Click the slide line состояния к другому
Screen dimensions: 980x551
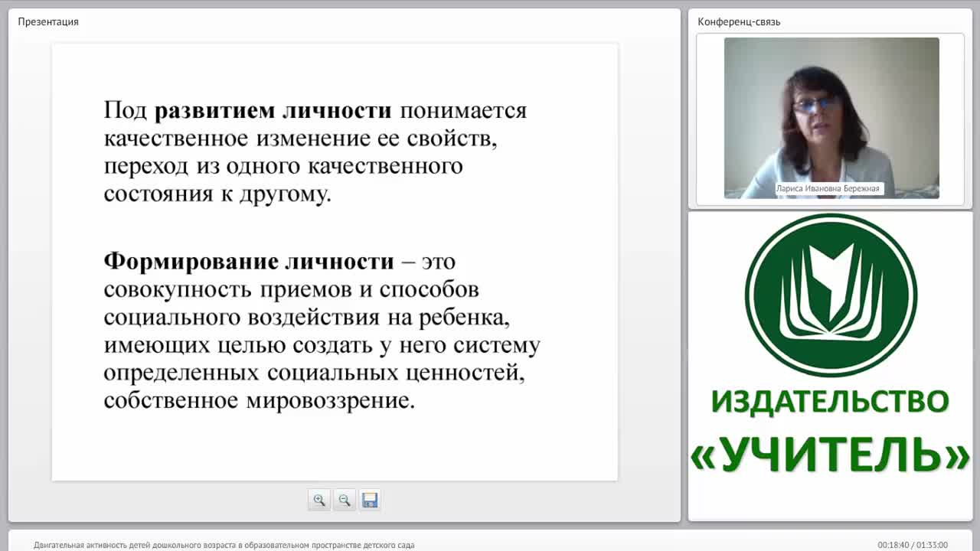coord(217,194)
